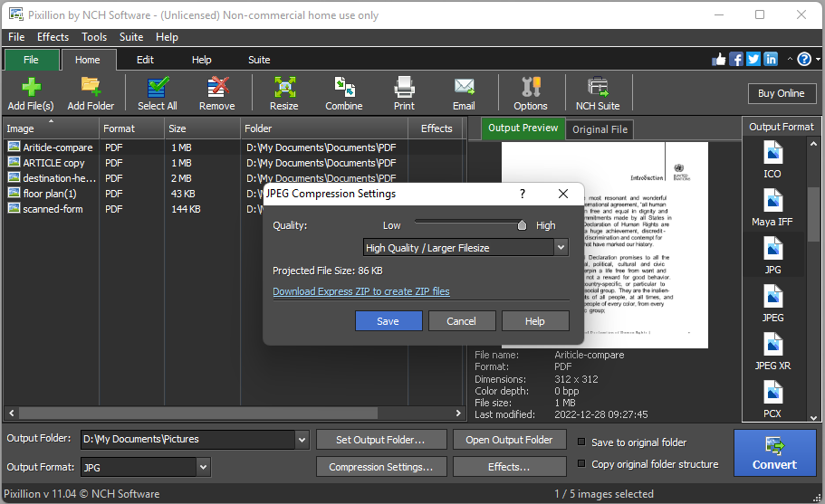Expand the Output Format dropdown arrow

pyautogui.click(x=204, y=467)
